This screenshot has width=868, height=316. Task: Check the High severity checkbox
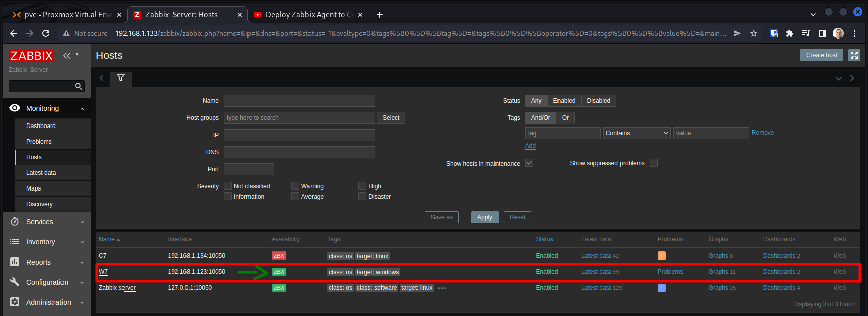pyautogui.click(x=362, y=186)
